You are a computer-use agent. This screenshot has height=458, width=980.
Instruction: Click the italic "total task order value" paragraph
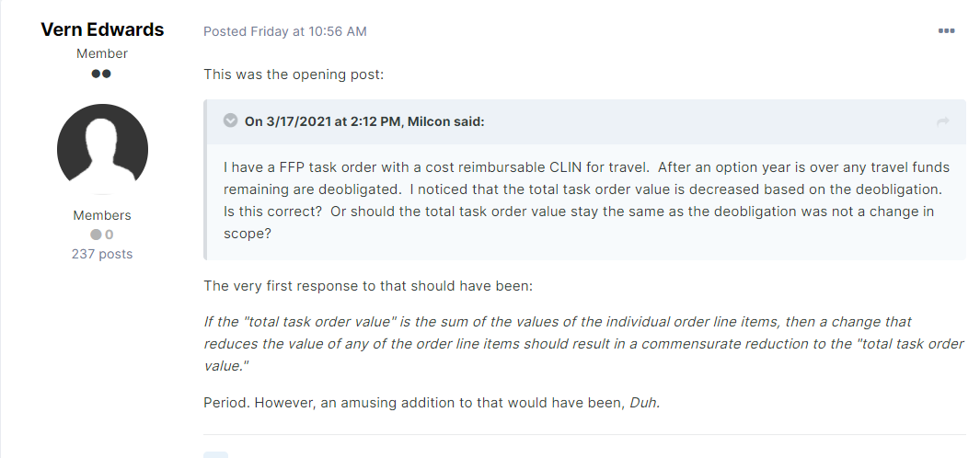[x=583, y=343]
